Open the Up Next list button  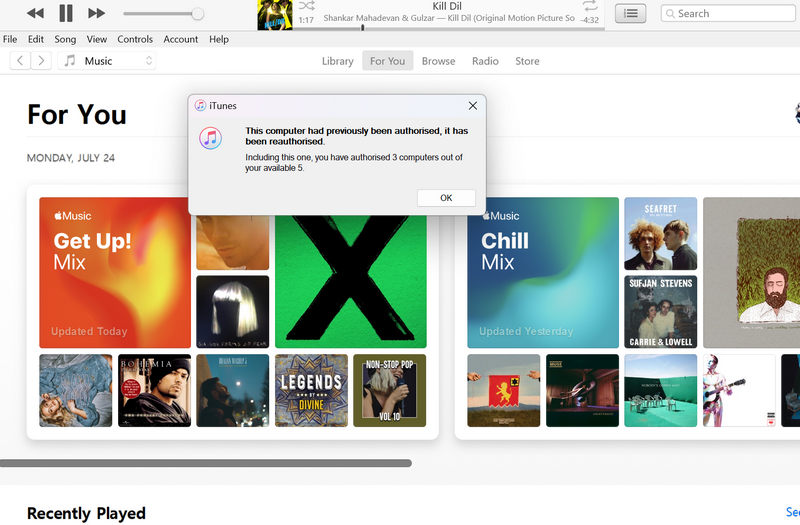630,13
